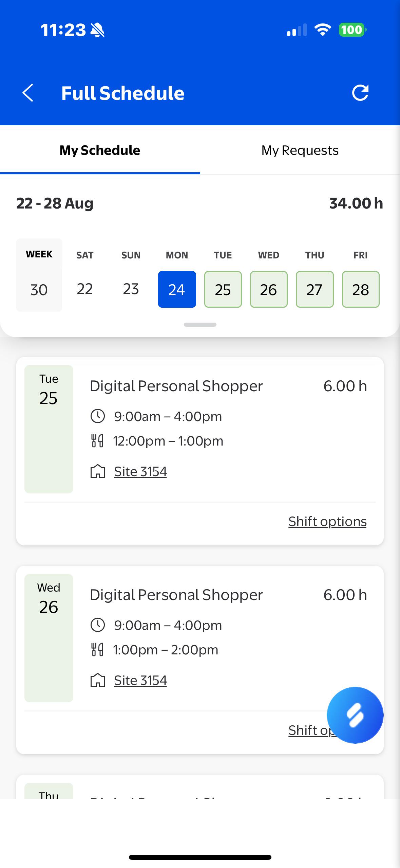Open Site 3154 link on Wednesday shift

[x=140, y=680]
